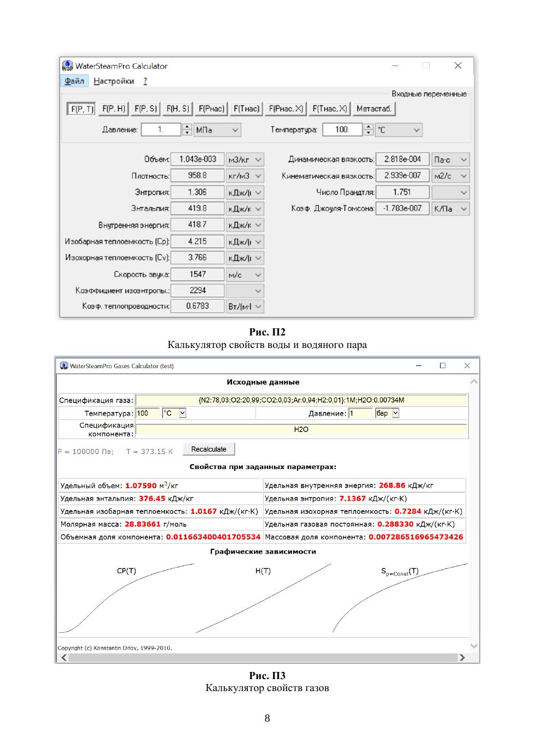Viewport: 535px width, 756px height.
Task: Click the CP(T) graph thumbnail
Action: pyautogui.click(x=126, y=598)
